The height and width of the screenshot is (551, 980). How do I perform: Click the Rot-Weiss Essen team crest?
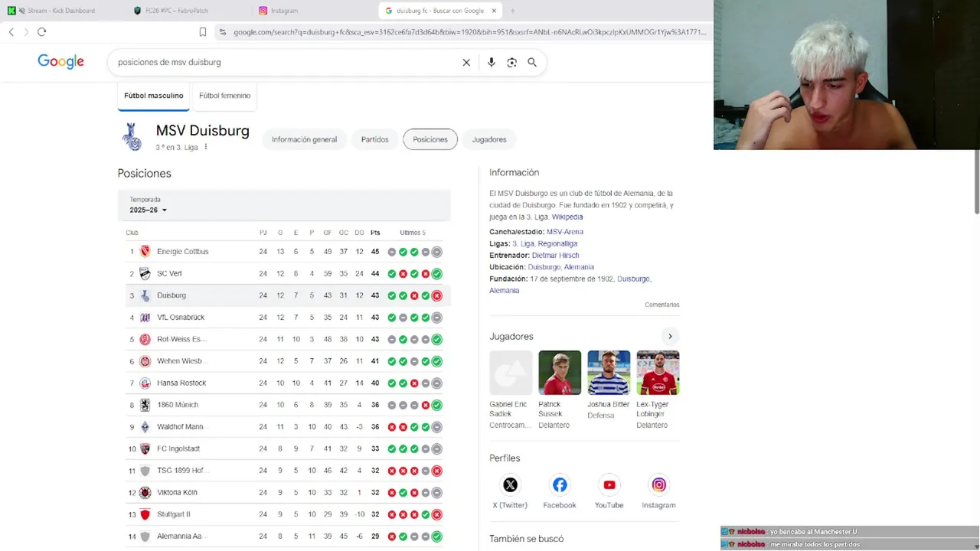[145, 339]
